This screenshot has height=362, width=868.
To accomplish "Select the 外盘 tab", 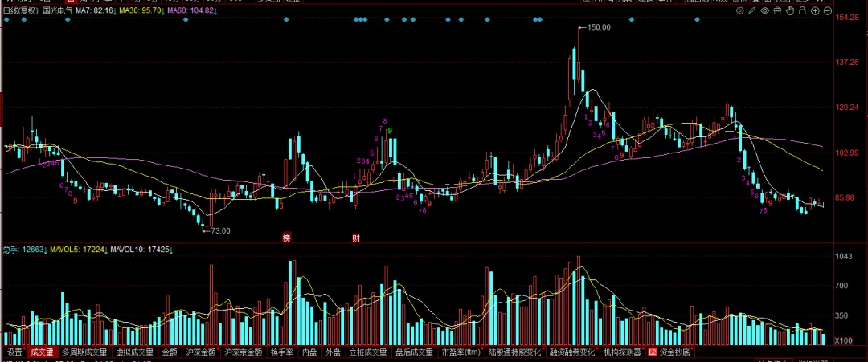I will coord(333,352).
